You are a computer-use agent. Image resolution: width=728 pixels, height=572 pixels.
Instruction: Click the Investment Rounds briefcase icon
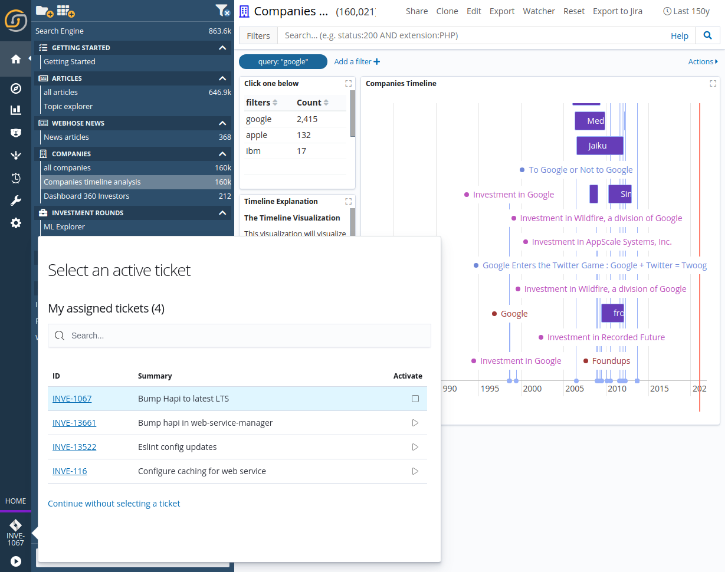[x=43, y=213]
